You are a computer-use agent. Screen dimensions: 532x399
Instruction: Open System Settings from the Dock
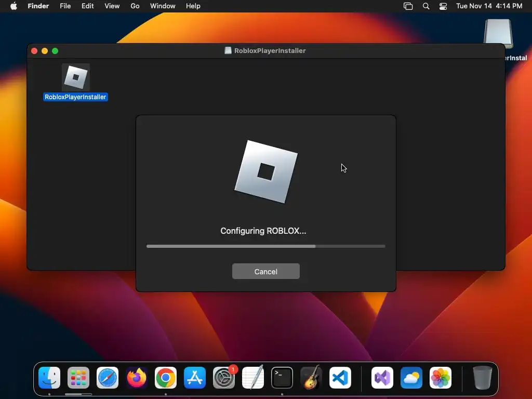[224, 378]
